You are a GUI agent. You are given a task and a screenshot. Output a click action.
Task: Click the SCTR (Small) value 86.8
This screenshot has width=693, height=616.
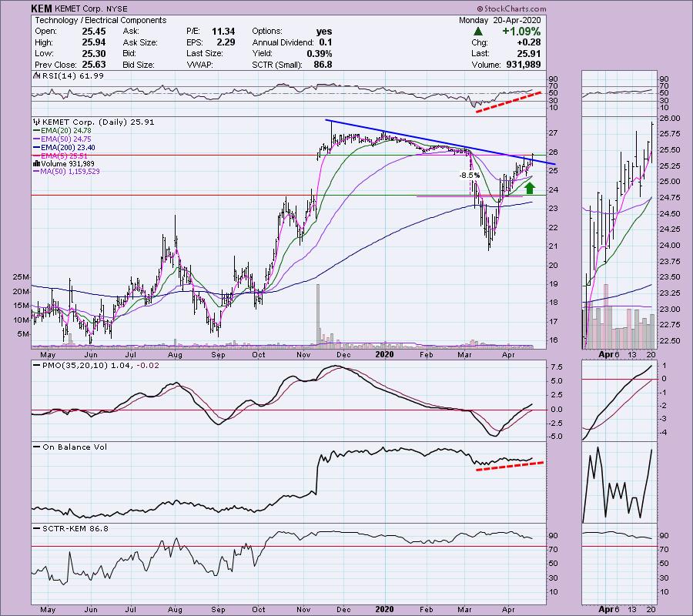click(x=321, y=65)
